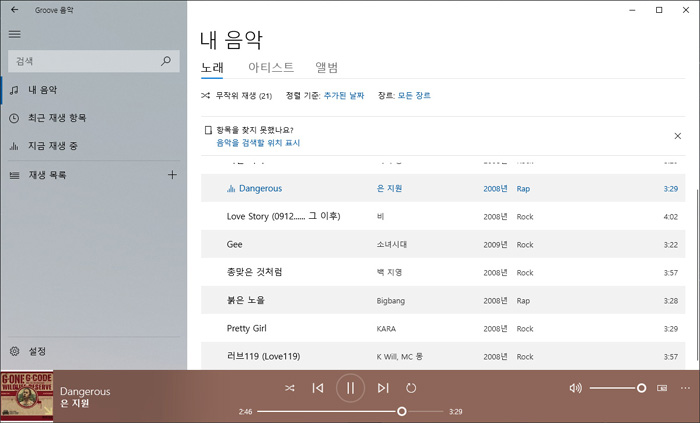The height and width of the screenshot is (423, 700).
Task: Open 내 음악 in the sidebar
Action: tap(94, 90)
